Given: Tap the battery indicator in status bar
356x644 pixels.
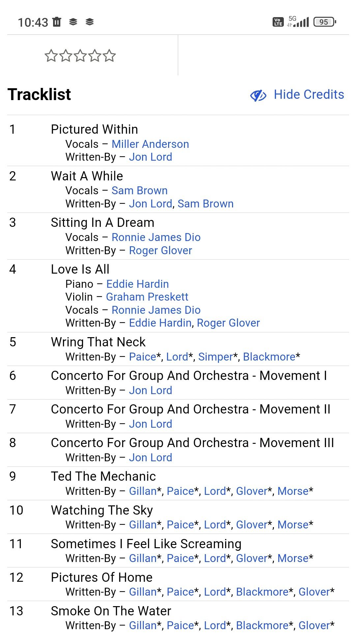Looking at the screenshot, I should (325, 22).
